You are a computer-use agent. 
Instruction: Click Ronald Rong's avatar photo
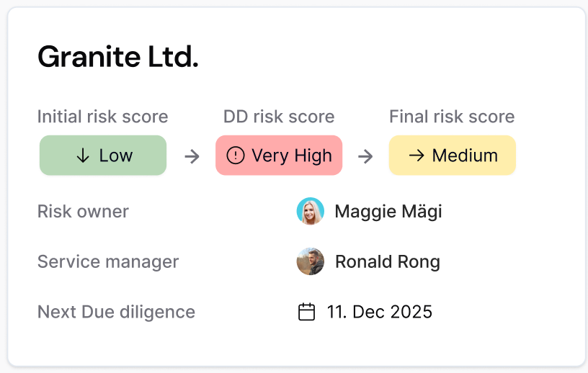pos(310,261)
